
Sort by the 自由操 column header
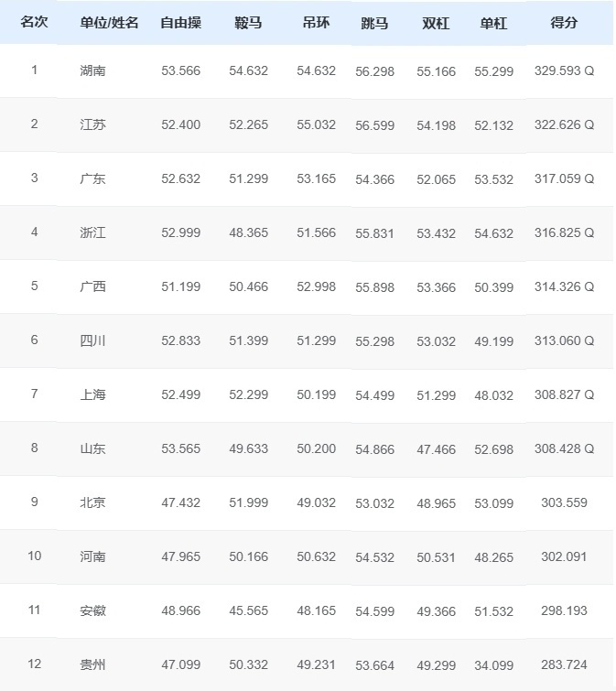(180, 22)
